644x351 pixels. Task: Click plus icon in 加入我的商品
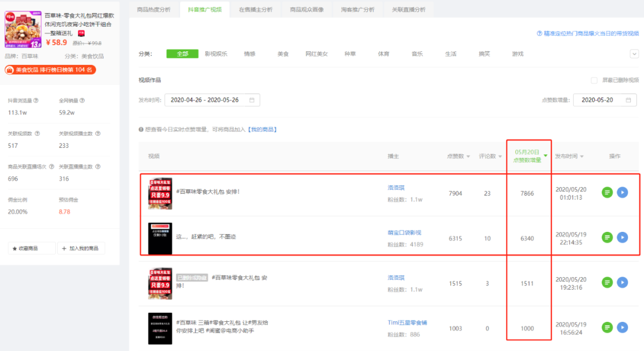64,249
